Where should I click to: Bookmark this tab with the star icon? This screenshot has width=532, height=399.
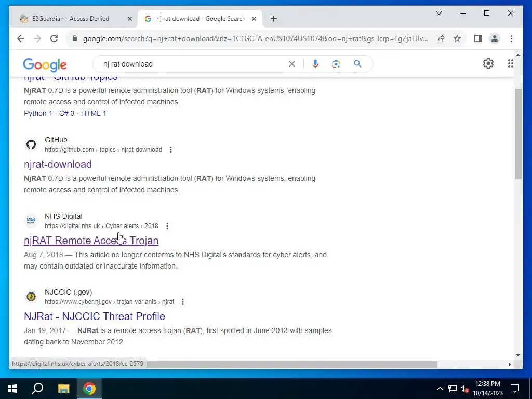tap(457, 38)
